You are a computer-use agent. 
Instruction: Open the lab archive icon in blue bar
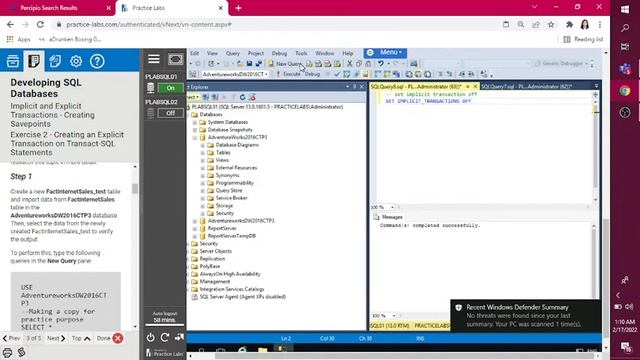click(x=13, y=61)
